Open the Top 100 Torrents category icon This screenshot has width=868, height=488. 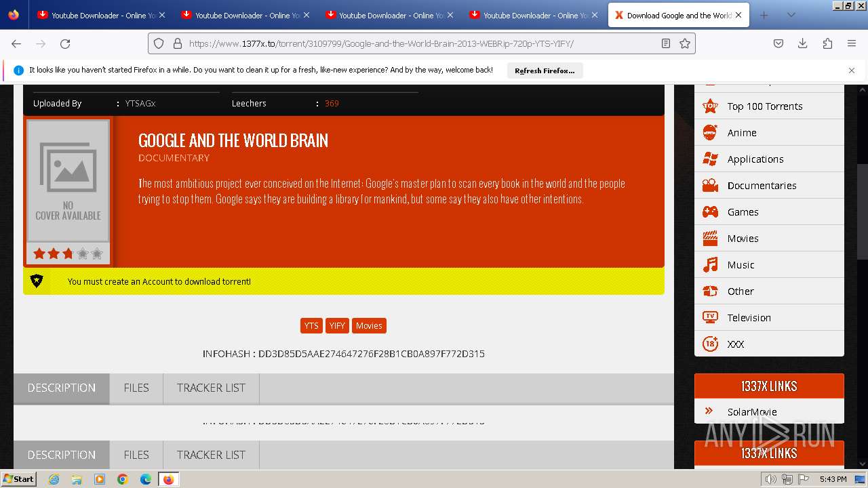pyautogui.click(x=710, y=106)
